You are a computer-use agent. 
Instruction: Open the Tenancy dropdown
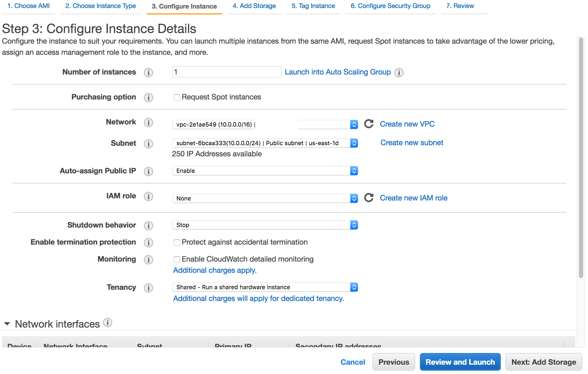tap(265, 287)
